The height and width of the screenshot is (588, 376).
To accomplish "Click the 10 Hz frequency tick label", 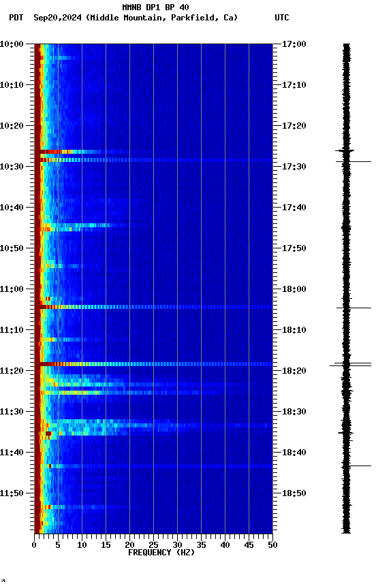I will (x=82, y=545).
